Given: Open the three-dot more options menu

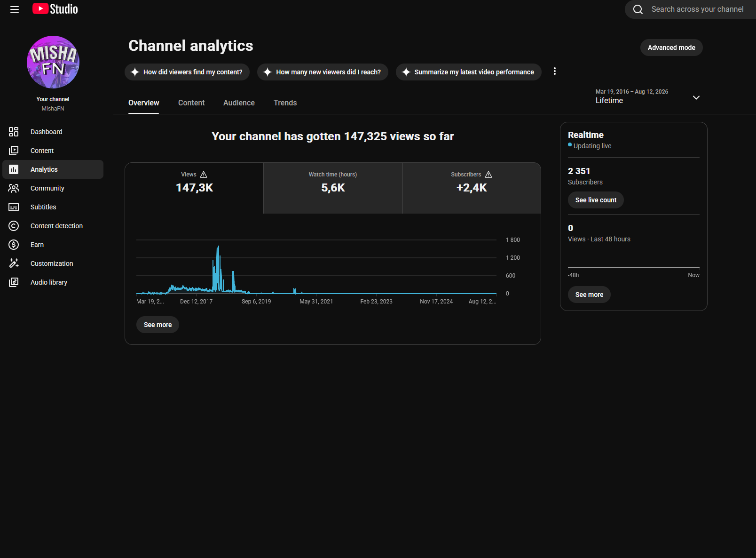Looking at the screenshot, I should coord(555,71).
